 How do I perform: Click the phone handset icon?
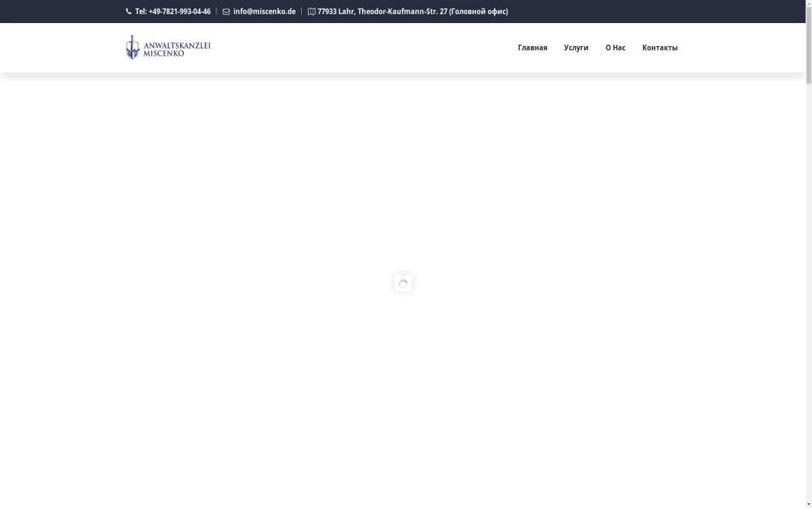pyautogui.click(x=129, y=12)
